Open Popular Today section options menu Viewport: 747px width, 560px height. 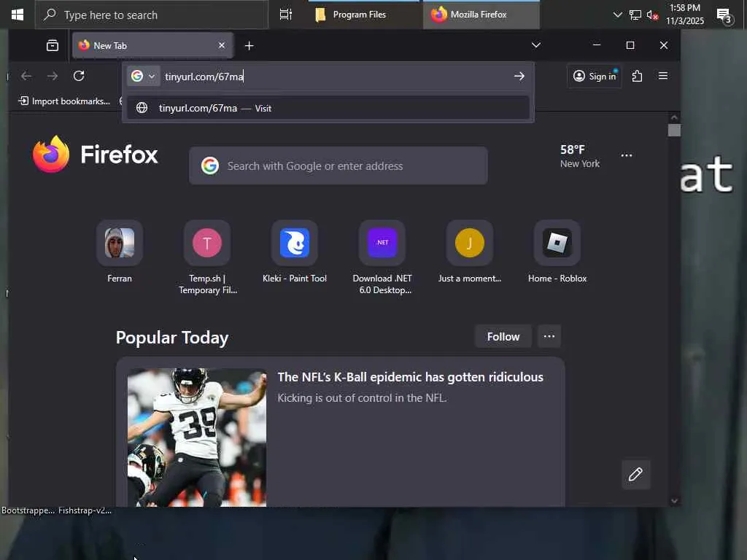pyautogui.click(x=549, y=337)
